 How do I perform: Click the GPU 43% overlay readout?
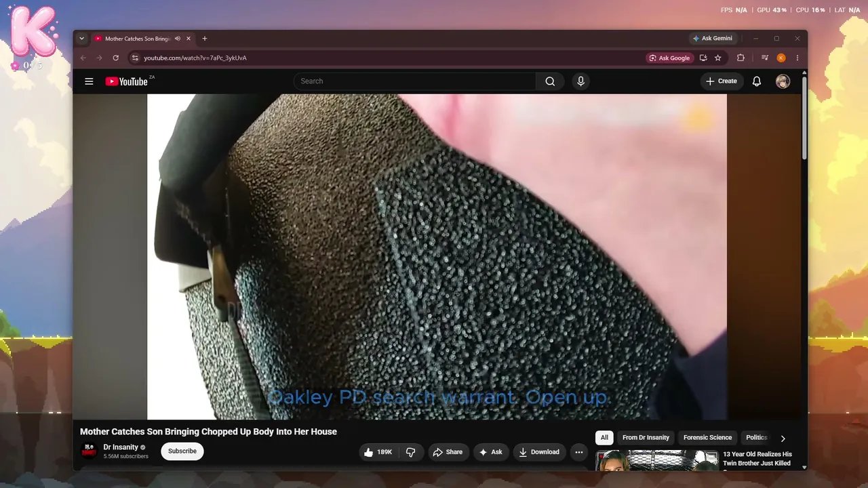click(x=772, y=10)
